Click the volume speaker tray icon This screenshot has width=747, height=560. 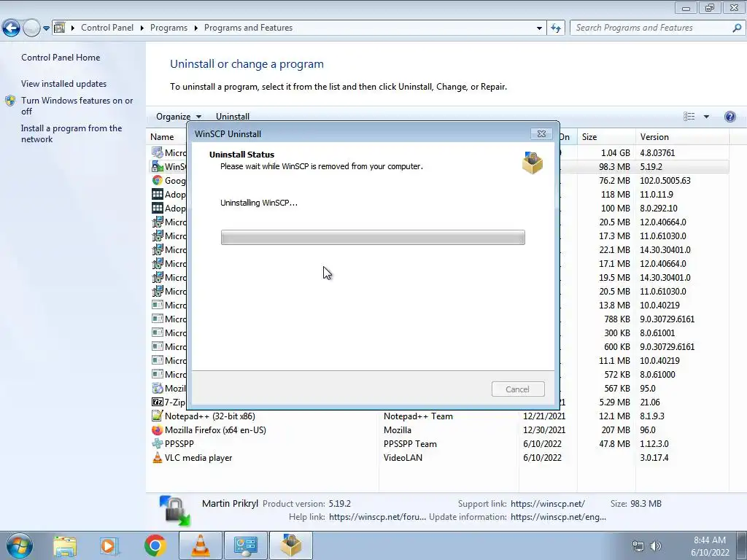[x=656, y=546]
